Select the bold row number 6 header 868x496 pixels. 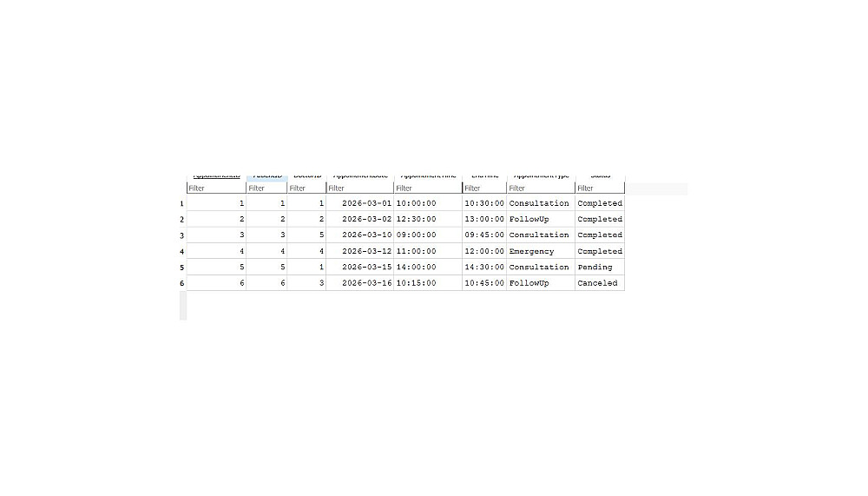[x=182, y=283]
